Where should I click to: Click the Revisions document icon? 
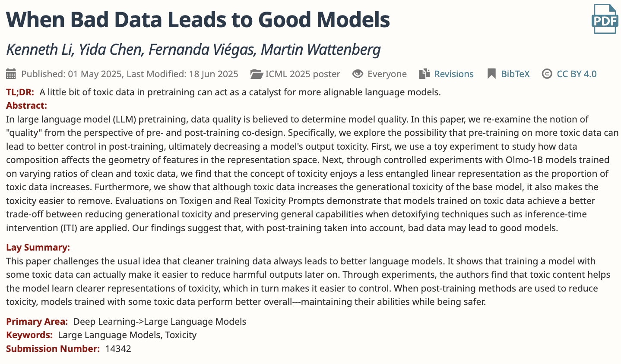424,74
